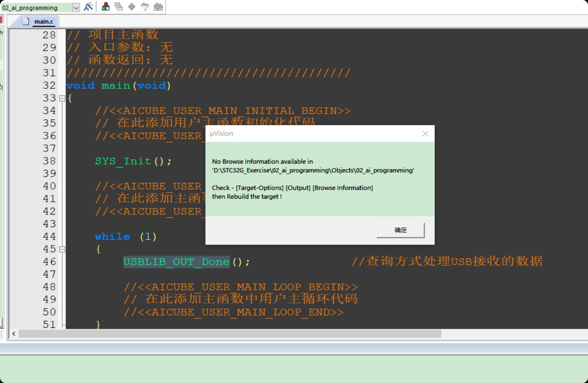The height and width of the screenshot is (383, 588).
Task: Place cursor on SYS_Init call at line 38
Action: 123,161
